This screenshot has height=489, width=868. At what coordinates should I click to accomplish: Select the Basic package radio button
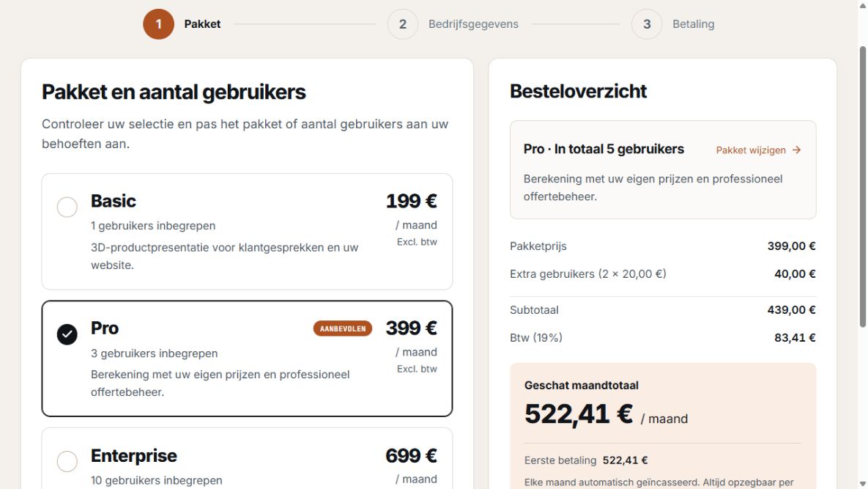[x=67, y=207]
